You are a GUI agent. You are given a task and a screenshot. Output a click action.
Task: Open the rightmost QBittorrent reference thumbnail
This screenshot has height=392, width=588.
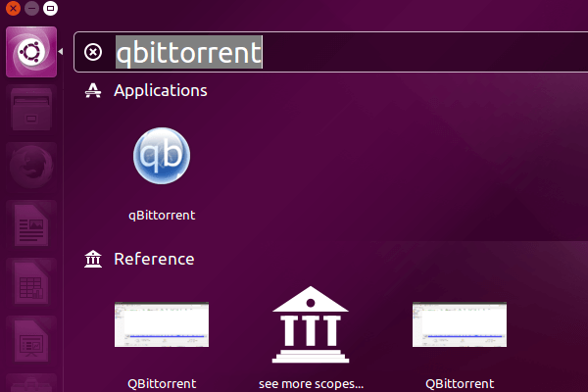click(459, 325)
